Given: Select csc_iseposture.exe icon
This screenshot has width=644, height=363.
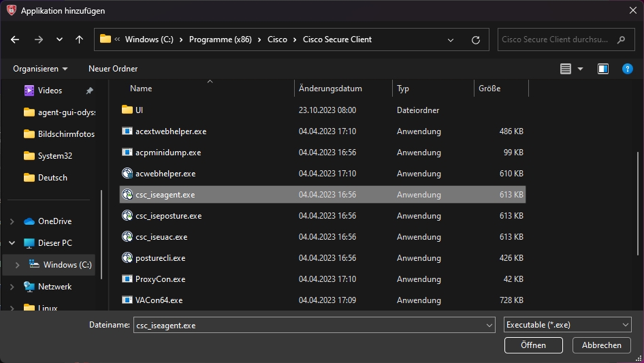Looking at the screenshot, I should [x=127, y=215].
